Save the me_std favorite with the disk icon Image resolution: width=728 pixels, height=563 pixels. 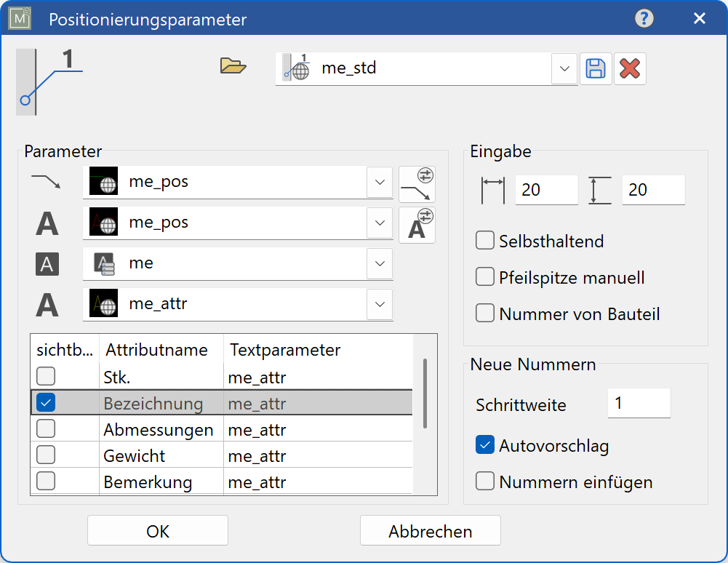tap(596, 68)
